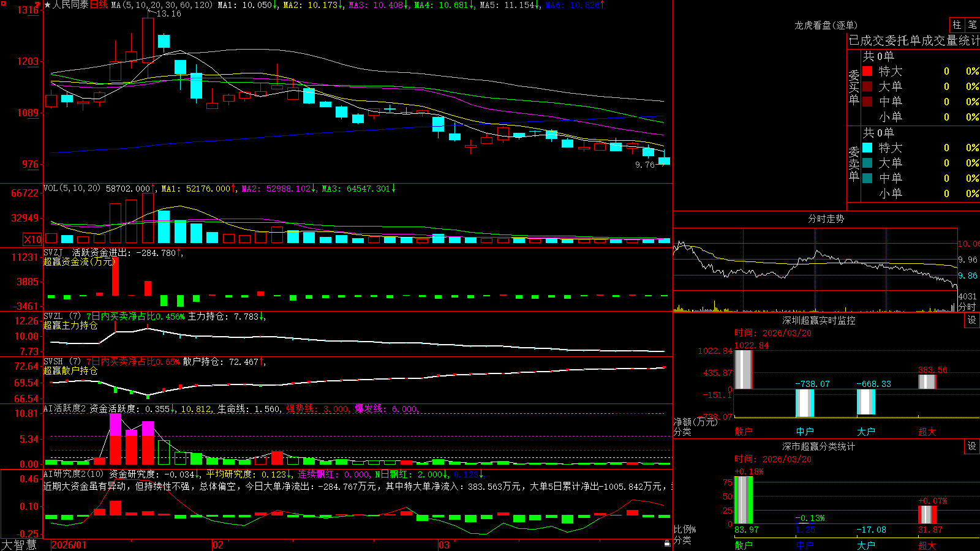The image size is (980, 551).
Task: Click the 日线 period label
Action: [99, 5]
